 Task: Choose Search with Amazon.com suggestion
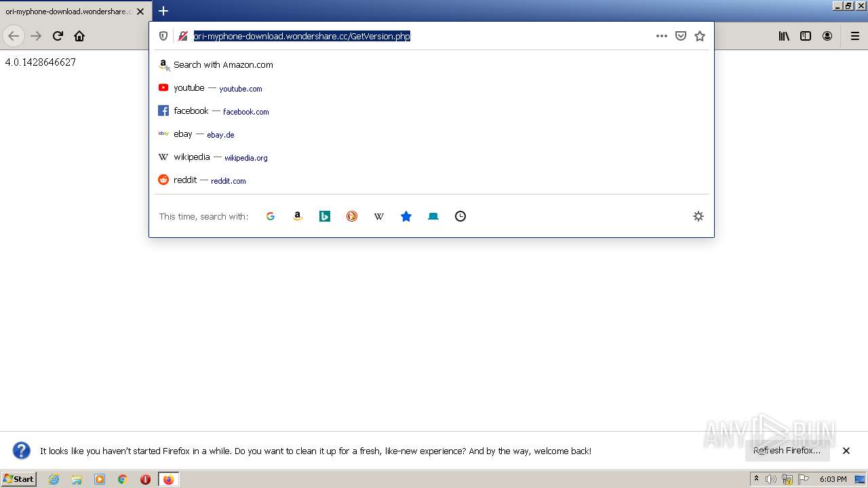pos(431,65)
